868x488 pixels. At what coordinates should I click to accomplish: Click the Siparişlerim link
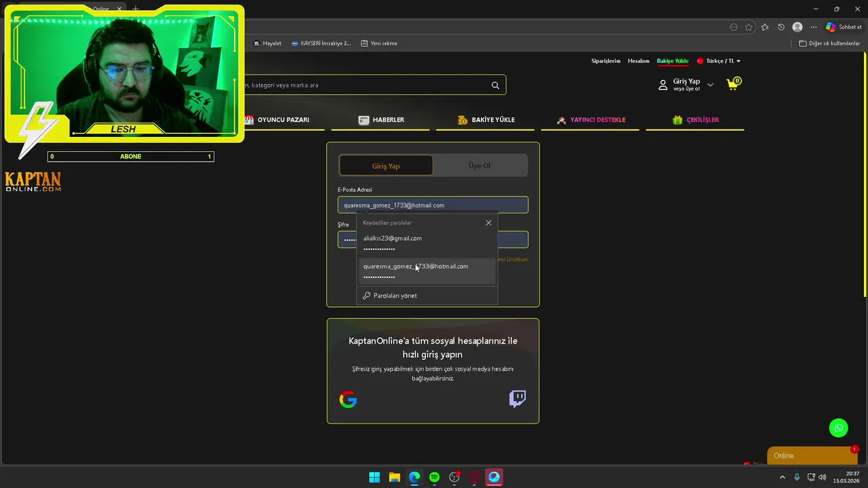606,61
